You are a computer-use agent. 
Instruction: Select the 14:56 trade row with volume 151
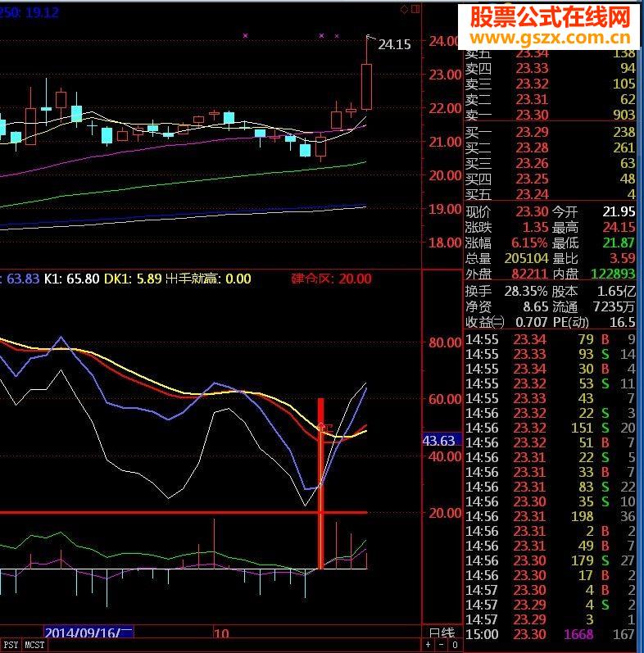pos(551,428)
